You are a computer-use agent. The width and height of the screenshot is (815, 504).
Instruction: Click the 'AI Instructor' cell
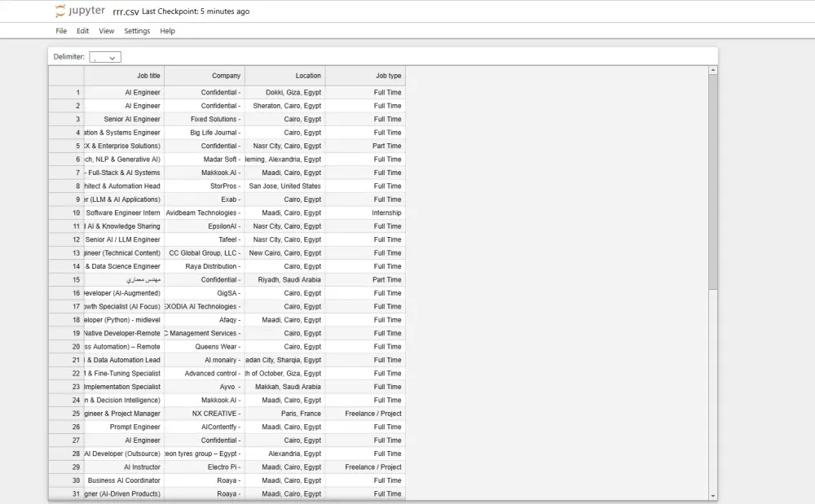coord(124,467)
